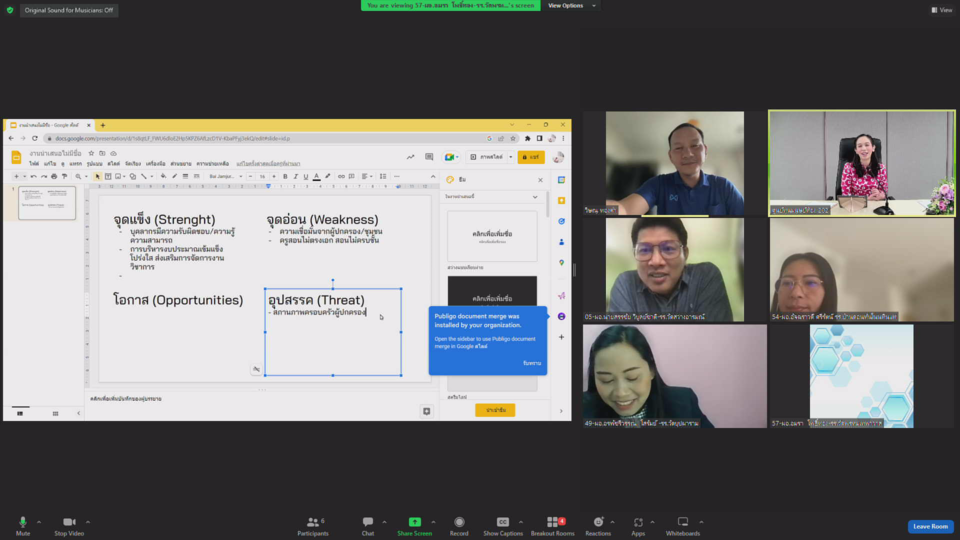Viewport: 960px width, 540px height.
Task: Click the Show Captions icon
Action: click(x=503, y=523)
